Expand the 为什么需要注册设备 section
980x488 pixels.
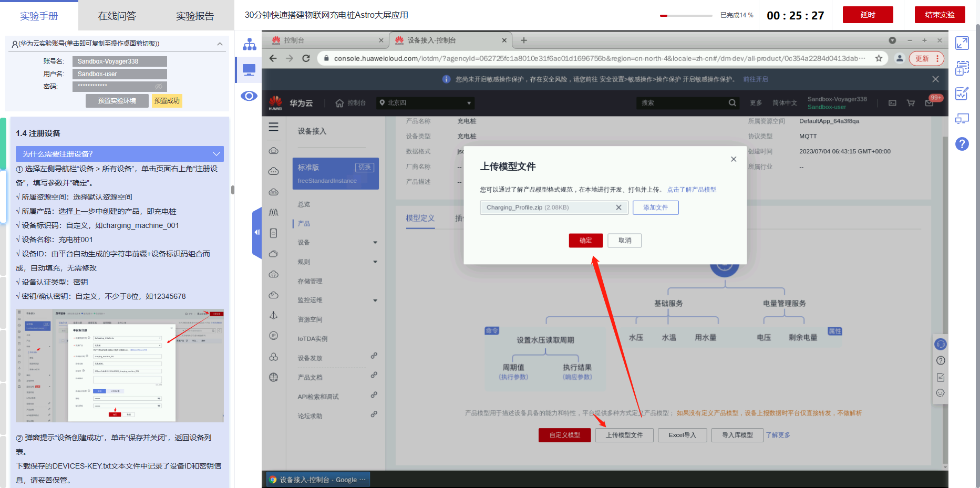click(x=120, y=154)
